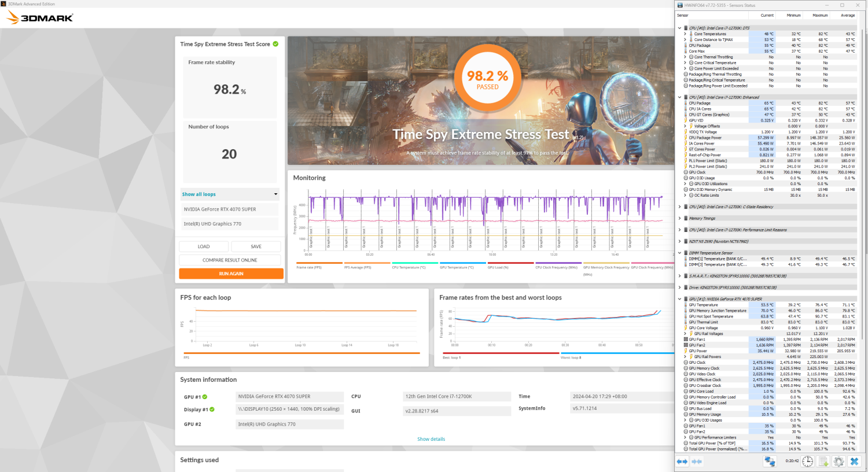Expand the Memory Timings group
The image size is (868, 472).
coord(679,218)
